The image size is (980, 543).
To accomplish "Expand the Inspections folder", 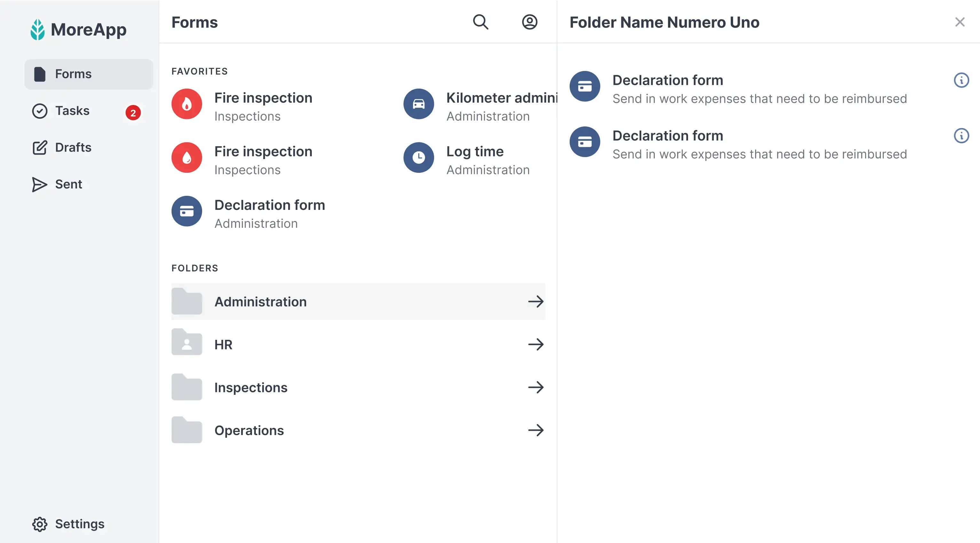I will (536, 387).
